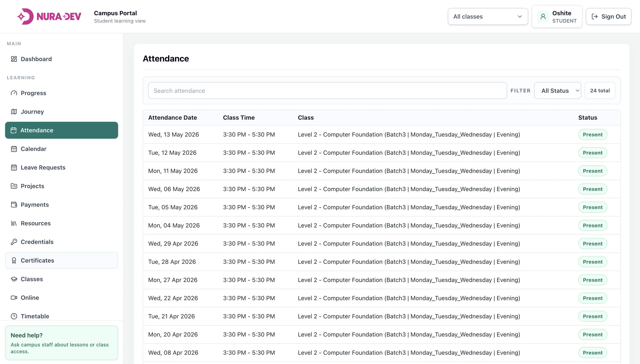Click the Present badge for Tue, 21 Apr 2026
The width and height of the screenshot is (640, 364).
pos(592,316)
